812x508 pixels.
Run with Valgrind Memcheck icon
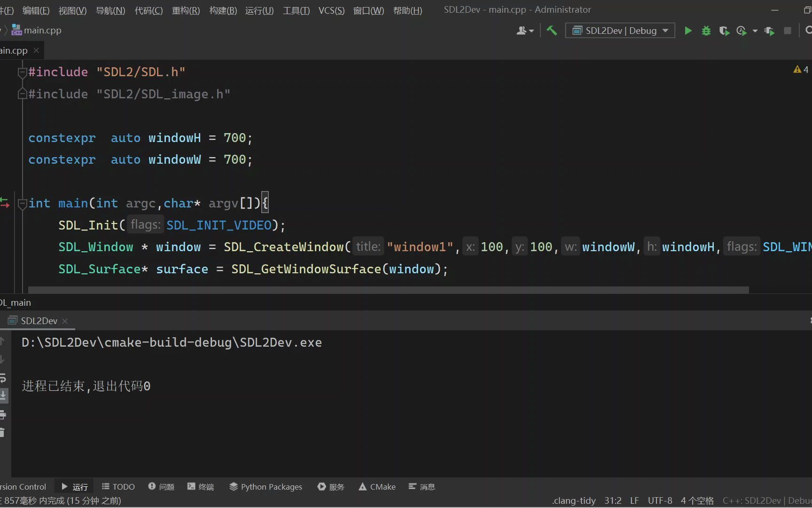769,31
